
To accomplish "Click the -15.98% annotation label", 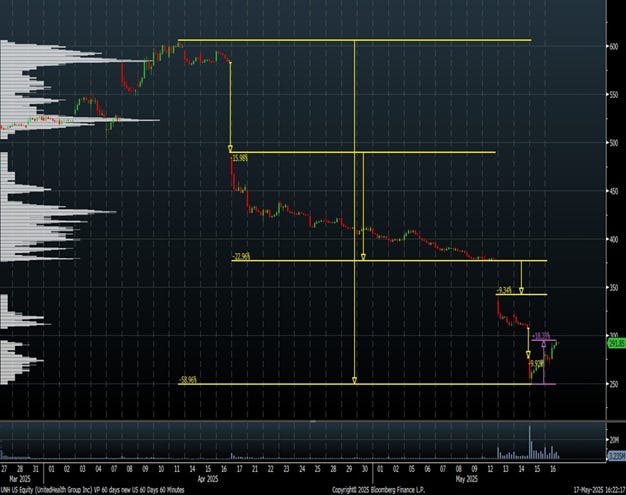I will coord(240,158).
